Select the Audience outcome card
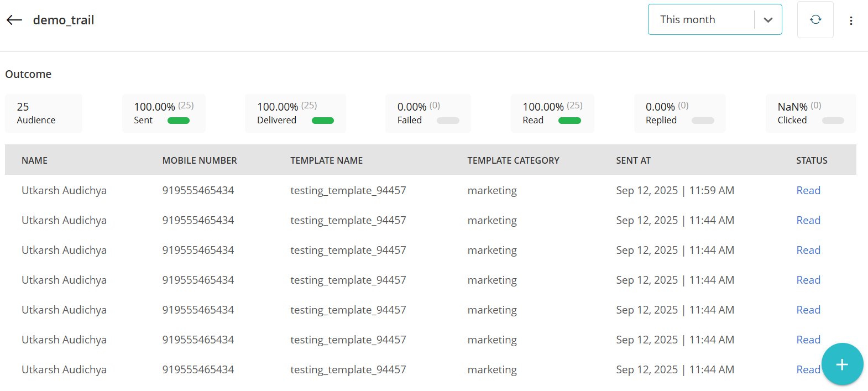 (43, 113)
